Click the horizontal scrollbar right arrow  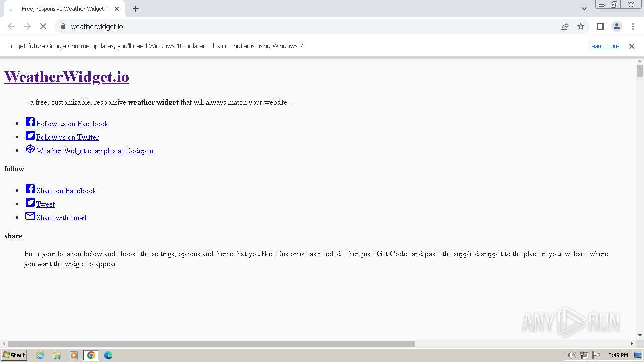pyautogui.click(x=632, y=344)
